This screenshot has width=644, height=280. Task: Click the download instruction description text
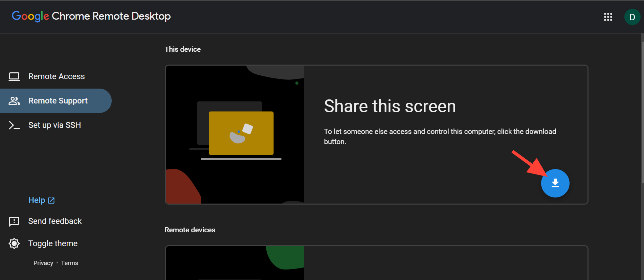pos(440,137)
